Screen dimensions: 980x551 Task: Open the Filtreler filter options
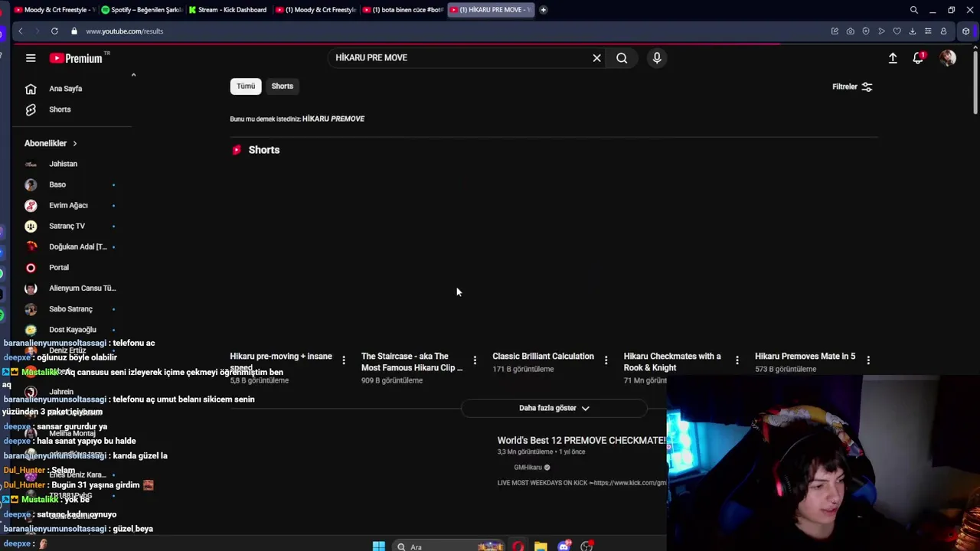852,86
